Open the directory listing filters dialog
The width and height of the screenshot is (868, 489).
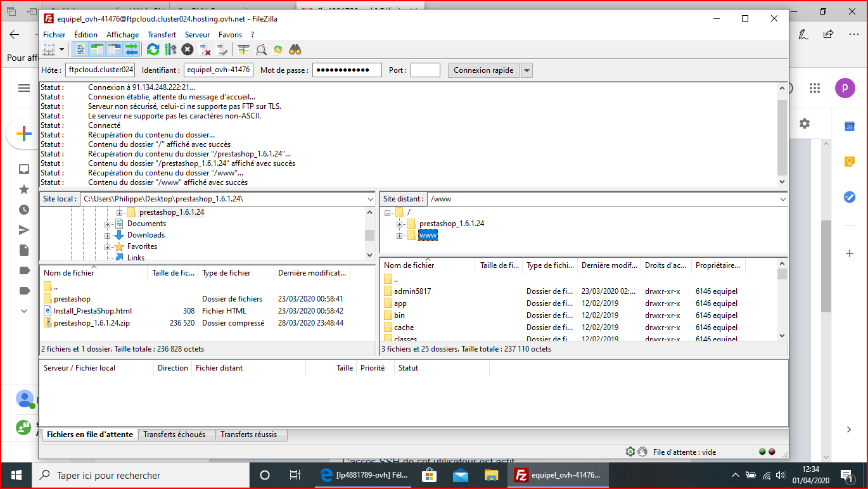244,49
